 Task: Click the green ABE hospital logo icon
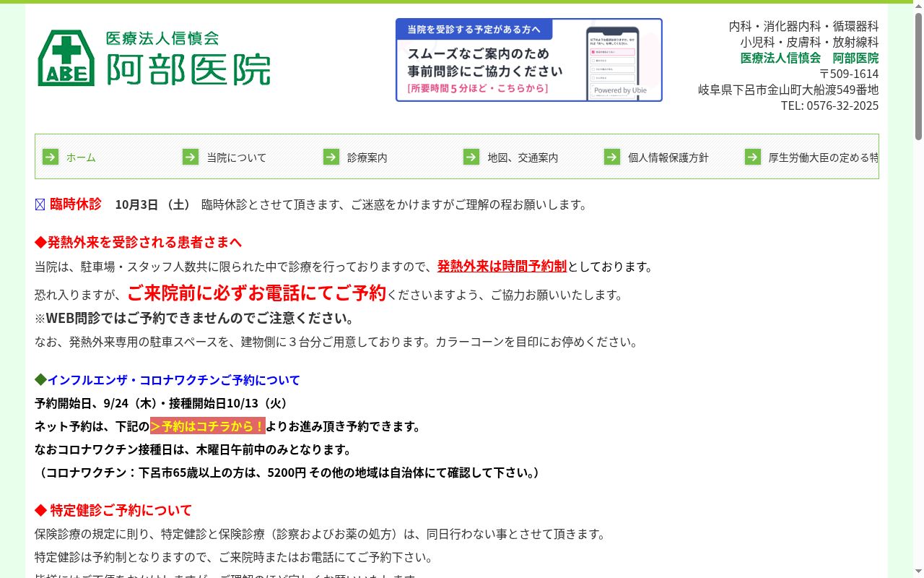point(66,58)
